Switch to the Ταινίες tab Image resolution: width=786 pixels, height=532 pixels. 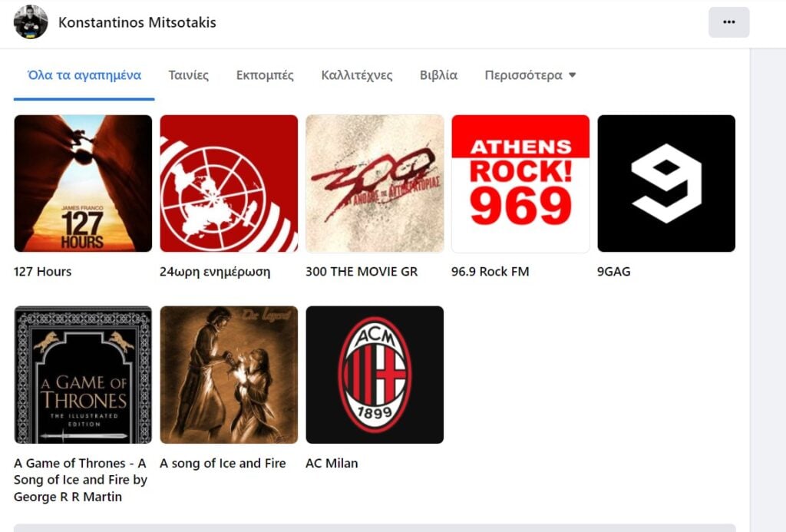pos(189,75)
